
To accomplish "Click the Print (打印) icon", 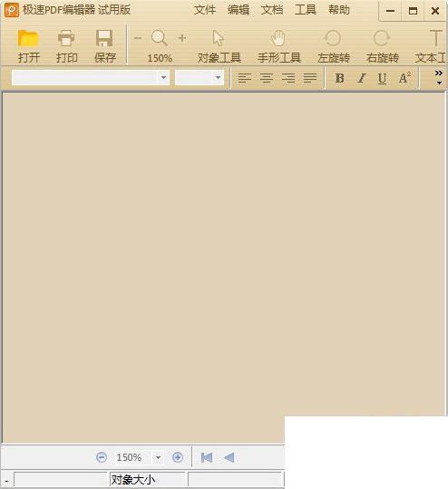I will [66, 38].
